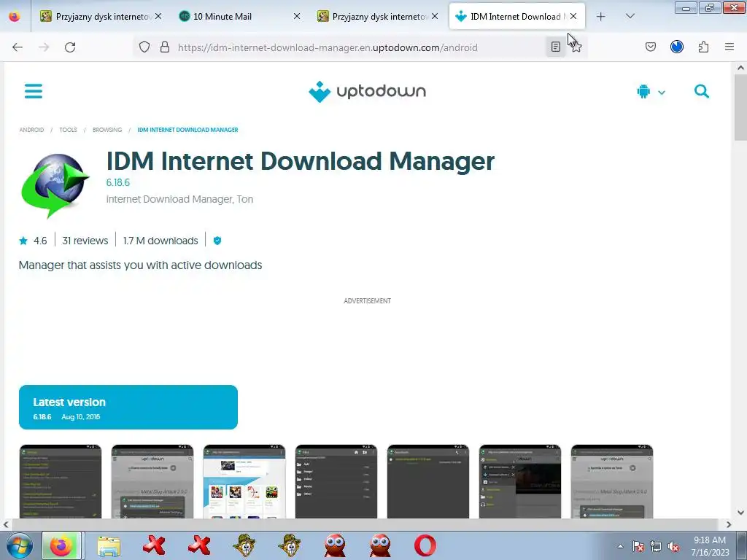Switch to the third tab Przyjazny dysk
Screen dimensions: 747x560
[x=376, y=16]
